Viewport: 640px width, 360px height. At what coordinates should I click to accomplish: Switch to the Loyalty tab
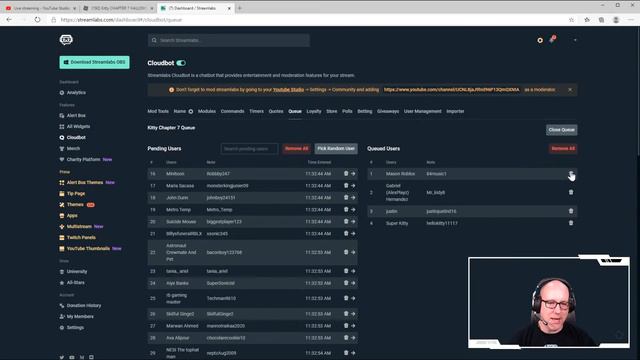click(314, 111)
